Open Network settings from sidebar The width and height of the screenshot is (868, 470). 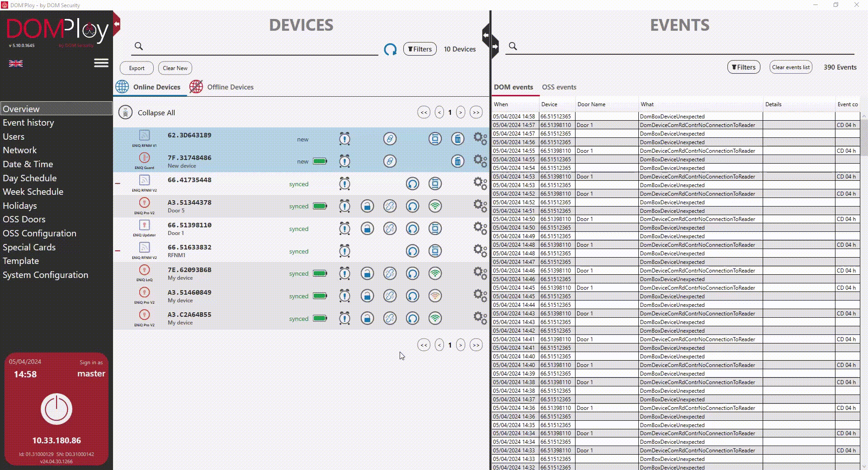click(x=20, y=150)
